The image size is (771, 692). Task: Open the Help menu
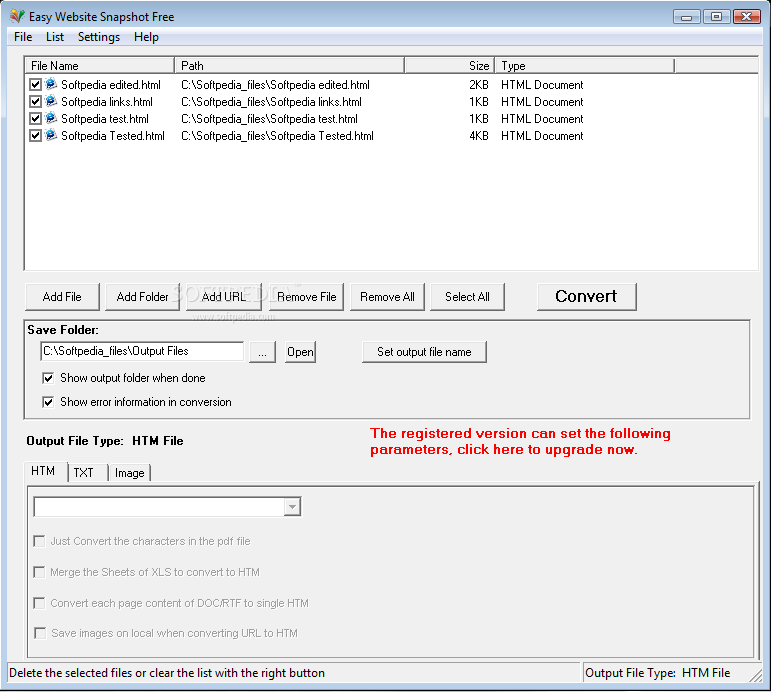tap(146, 37)
